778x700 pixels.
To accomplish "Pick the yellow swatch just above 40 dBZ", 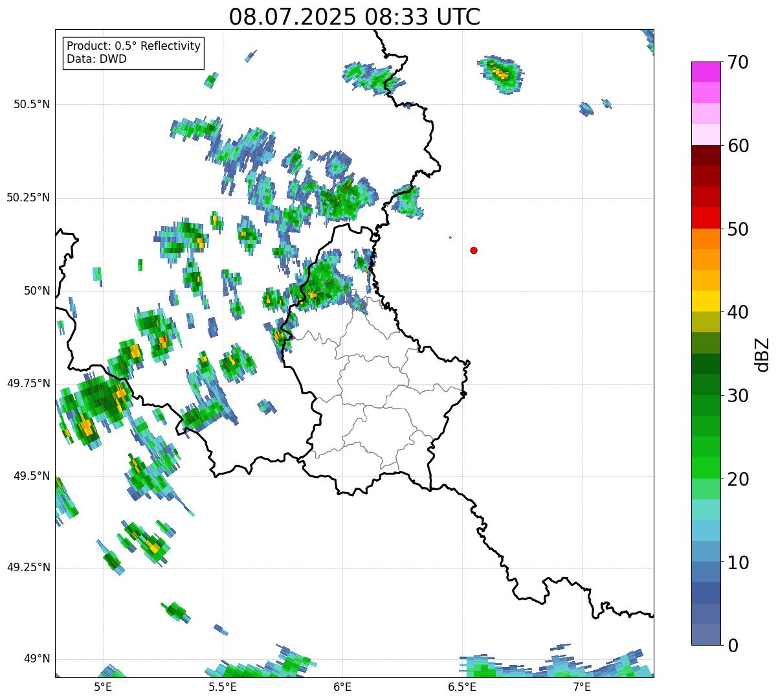I will click(706, 301).
